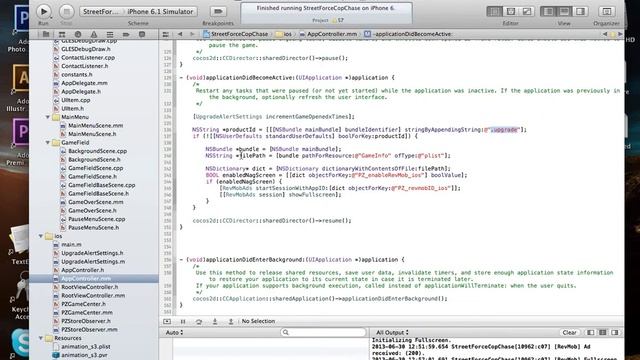Hide the debug area button

tap(167, 322)
